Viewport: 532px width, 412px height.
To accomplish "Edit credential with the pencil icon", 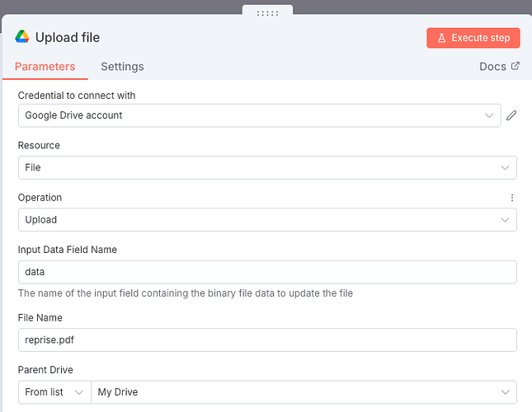I will pos(511,115).
